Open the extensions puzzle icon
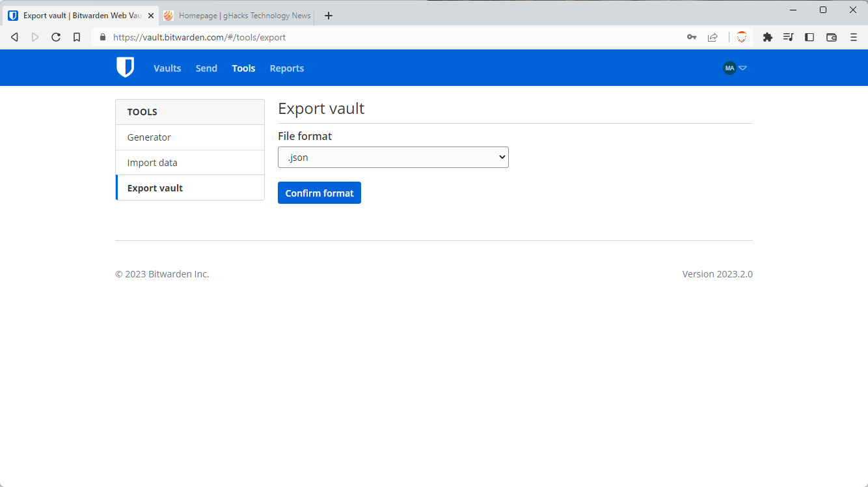 pos(768,37)
